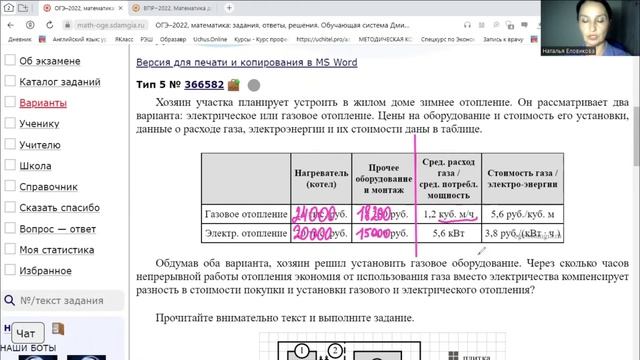Click the book icon next to Чат button

(58, 329)
